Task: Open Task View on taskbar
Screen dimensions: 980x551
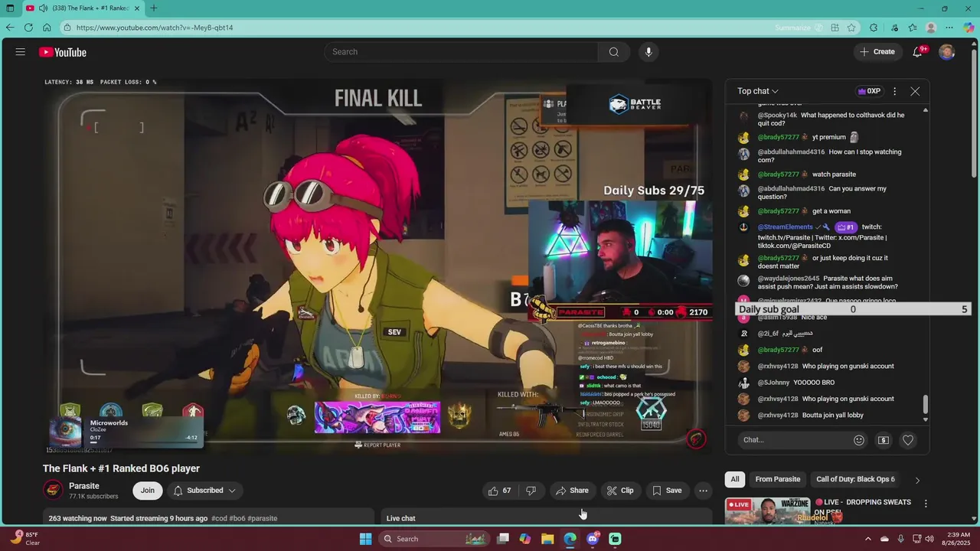Action: tap(503, 539)
